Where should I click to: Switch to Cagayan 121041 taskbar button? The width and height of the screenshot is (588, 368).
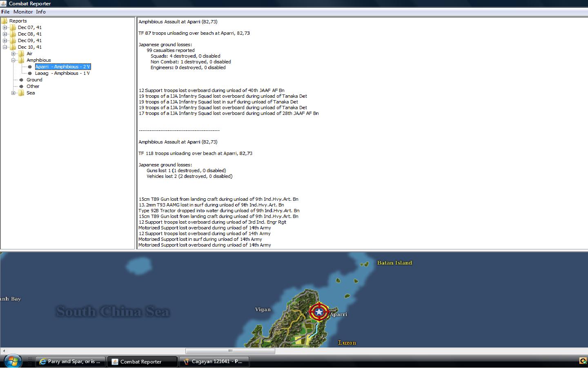tap(214, 361)
